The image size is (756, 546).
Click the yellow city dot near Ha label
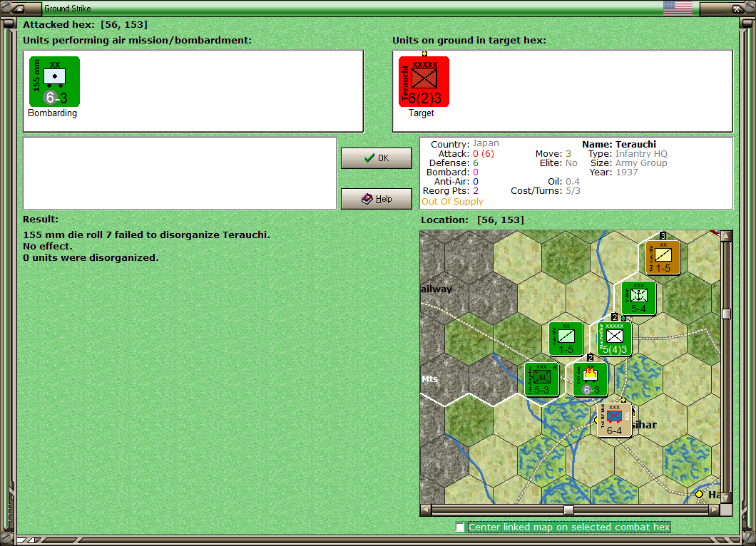tap(699, 494)
